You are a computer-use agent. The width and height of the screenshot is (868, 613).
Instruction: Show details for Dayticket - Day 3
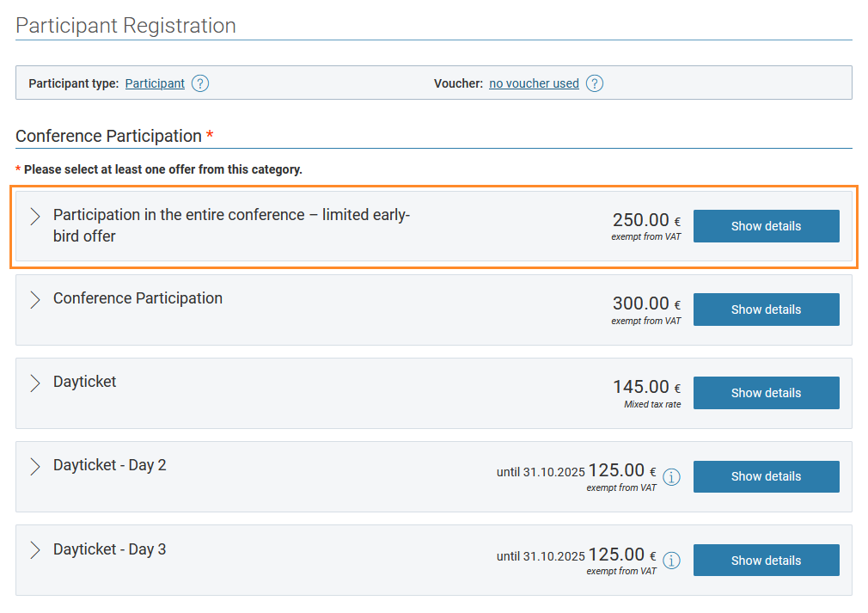click(x=766, y=560)
